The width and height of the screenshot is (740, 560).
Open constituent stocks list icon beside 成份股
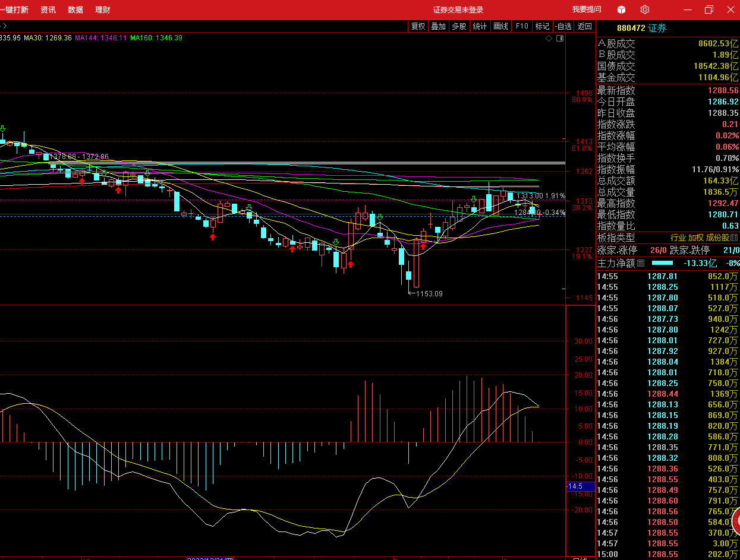[x=734, y=238]
